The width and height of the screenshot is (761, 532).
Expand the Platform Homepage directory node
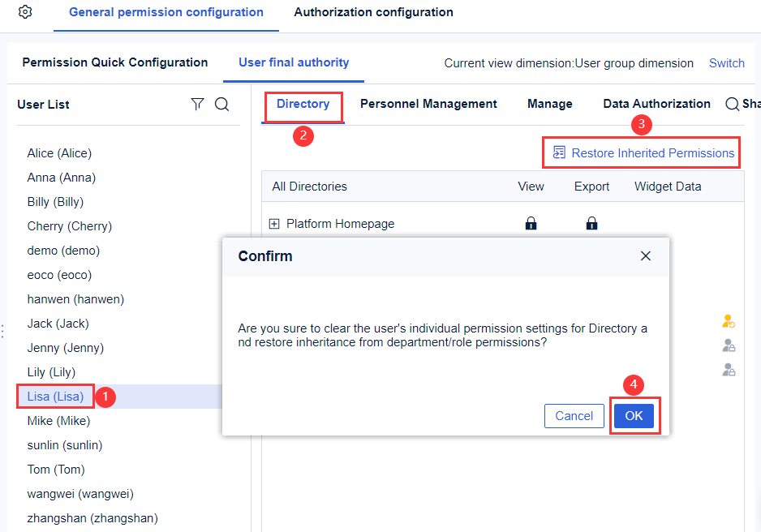[274, 224]
